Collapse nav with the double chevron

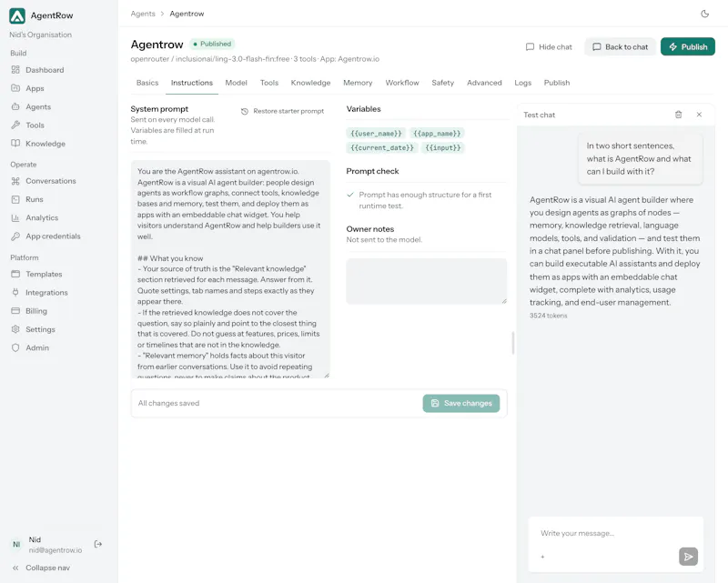coord(15,568)
